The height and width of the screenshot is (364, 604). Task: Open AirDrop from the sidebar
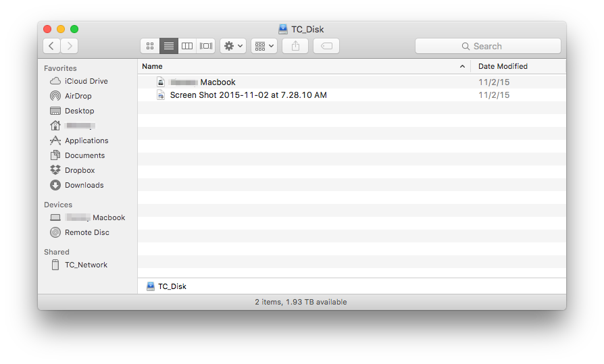[71, 96]
